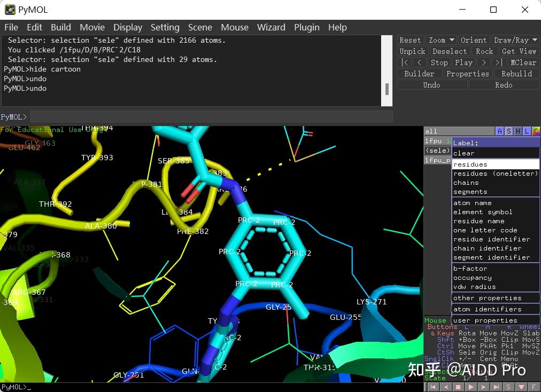The height and width of the screenshot is (392, 541).
Task: Open the down-triangle menu in bottom bar
Action: coord(521,387)
